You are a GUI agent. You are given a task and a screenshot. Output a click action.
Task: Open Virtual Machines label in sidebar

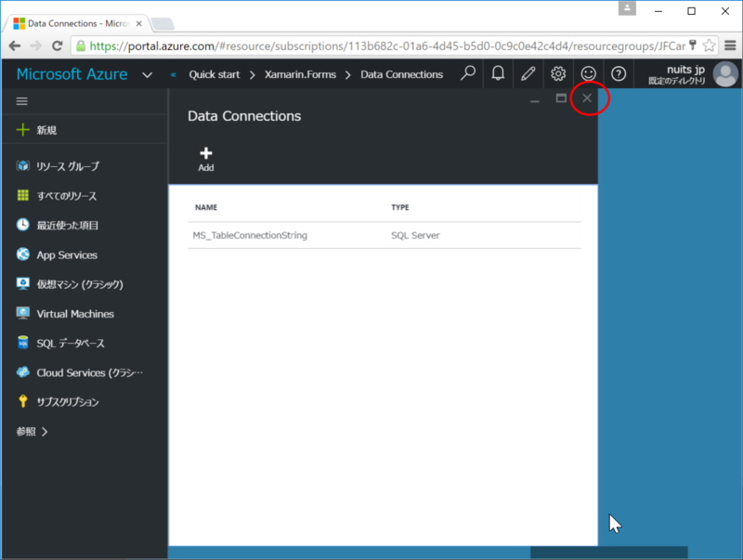point(75,314)
